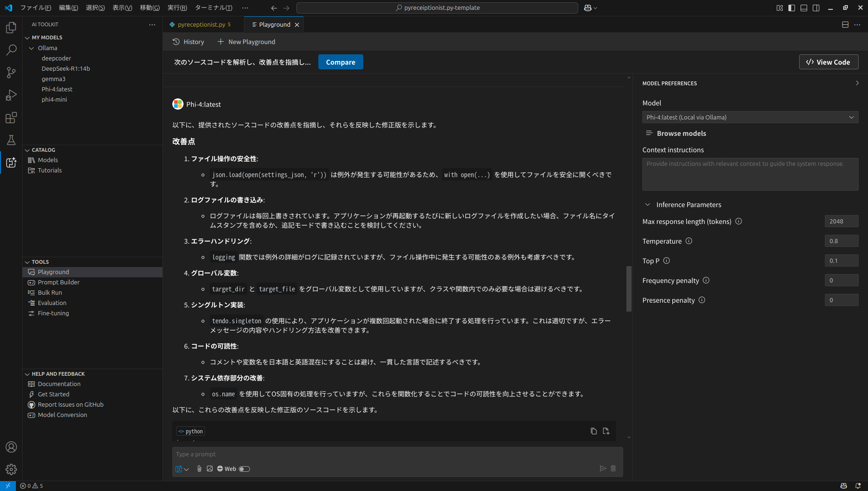
Task: Open the Manage gear icon
Action: [x=11, y=469]
